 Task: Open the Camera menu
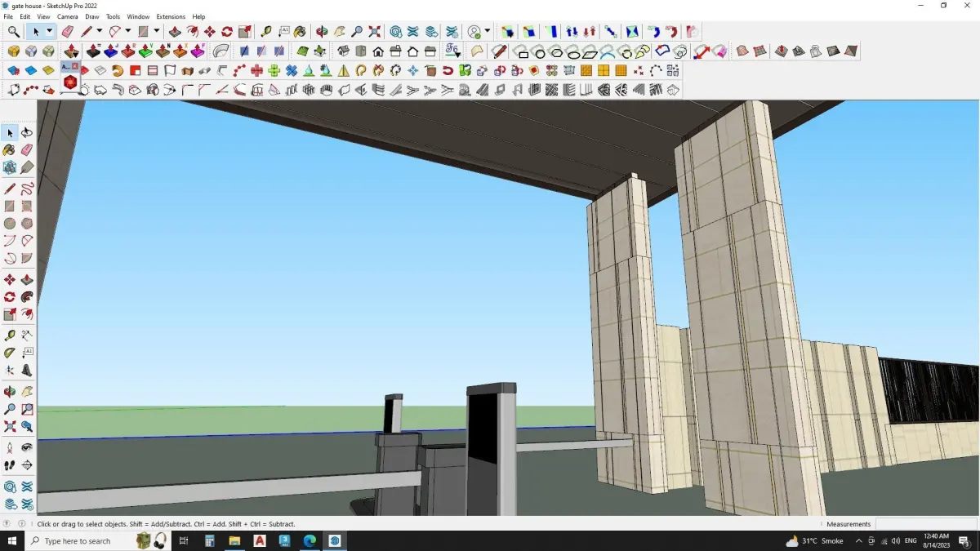[68, 16]
